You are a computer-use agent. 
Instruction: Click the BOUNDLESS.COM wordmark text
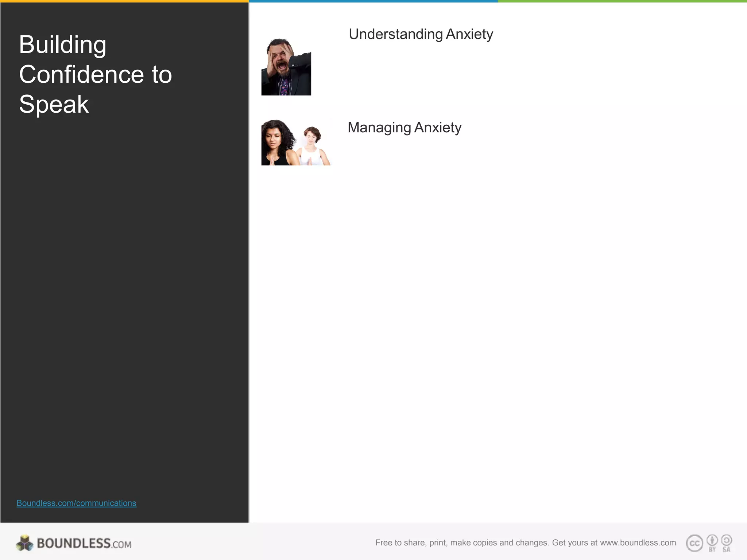pyautogui.click(x=84, y=544)
